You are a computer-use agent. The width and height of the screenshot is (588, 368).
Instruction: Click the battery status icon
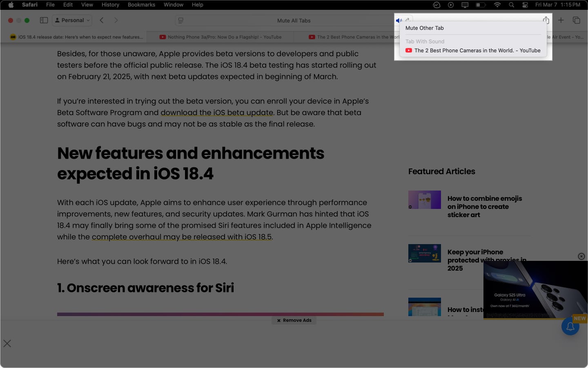(481, 5)
